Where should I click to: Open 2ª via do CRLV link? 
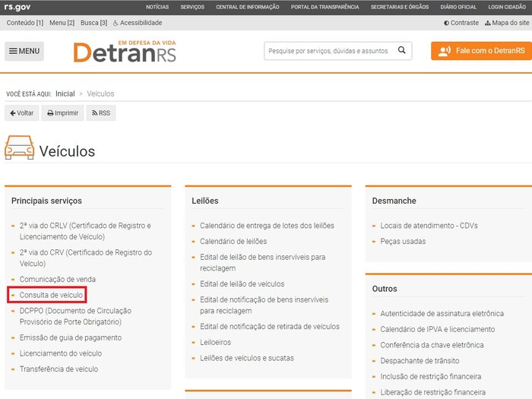click(x=85, y=231)
